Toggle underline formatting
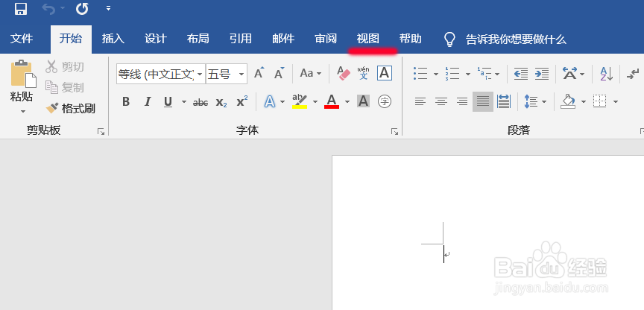644x310 pixels. click(168, 101)
